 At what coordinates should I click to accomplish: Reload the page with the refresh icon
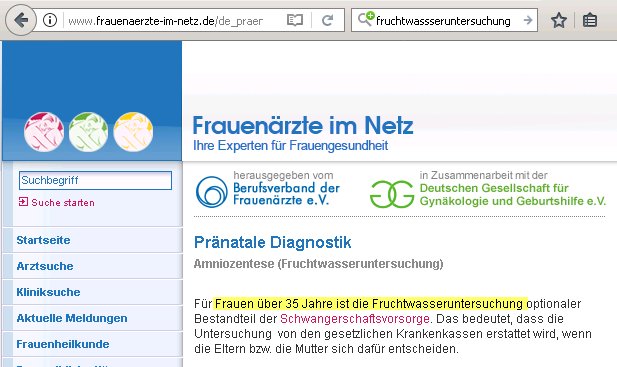click(327, 20)
